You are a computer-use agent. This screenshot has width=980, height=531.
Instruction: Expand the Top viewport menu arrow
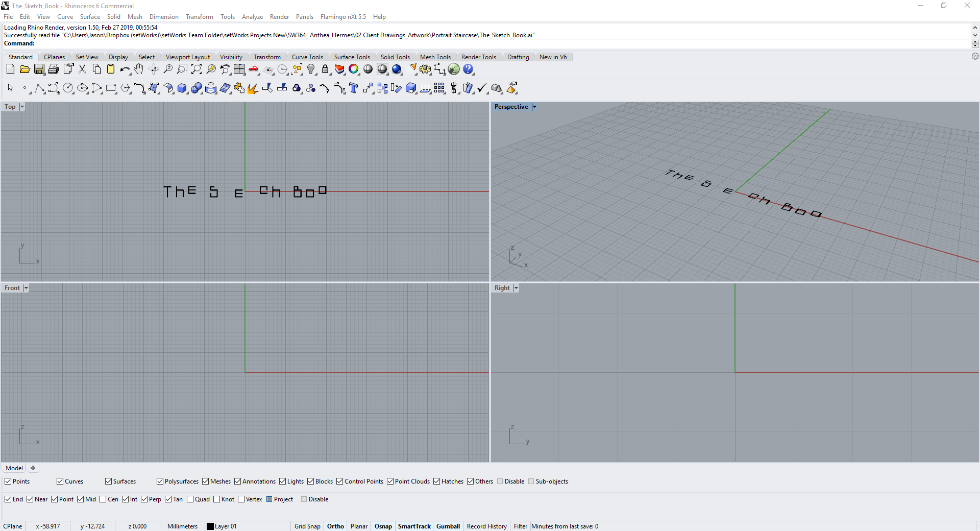[x=22, y=107]
